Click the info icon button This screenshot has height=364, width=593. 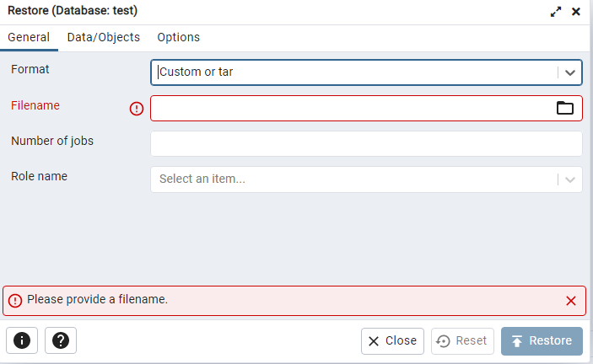[x=21, y=340]
